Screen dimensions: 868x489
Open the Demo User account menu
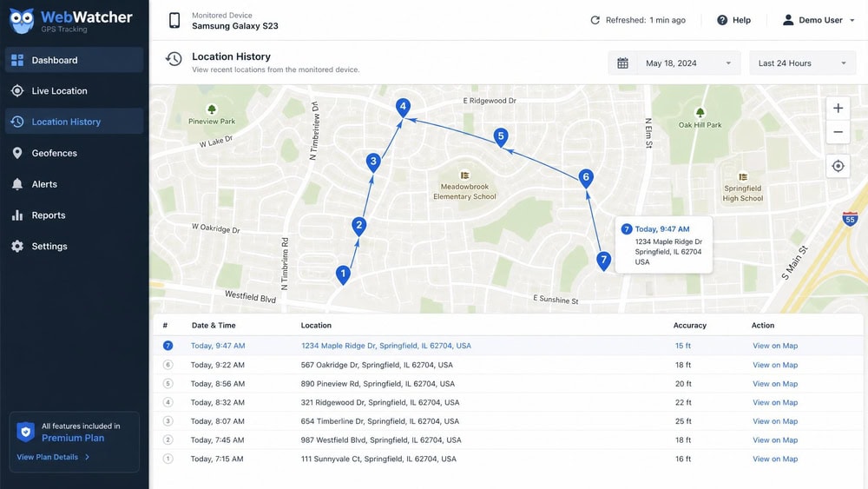tap(819, 20)
